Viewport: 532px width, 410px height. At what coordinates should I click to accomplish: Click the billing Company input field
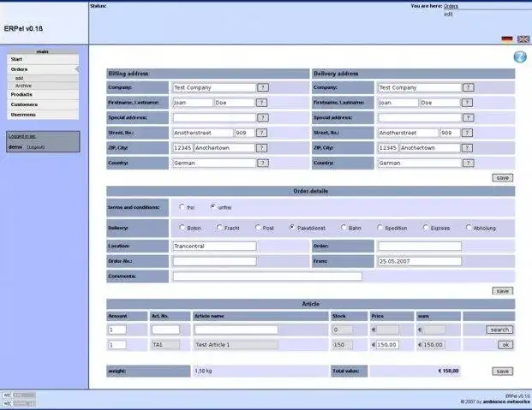tap(214, 87)
